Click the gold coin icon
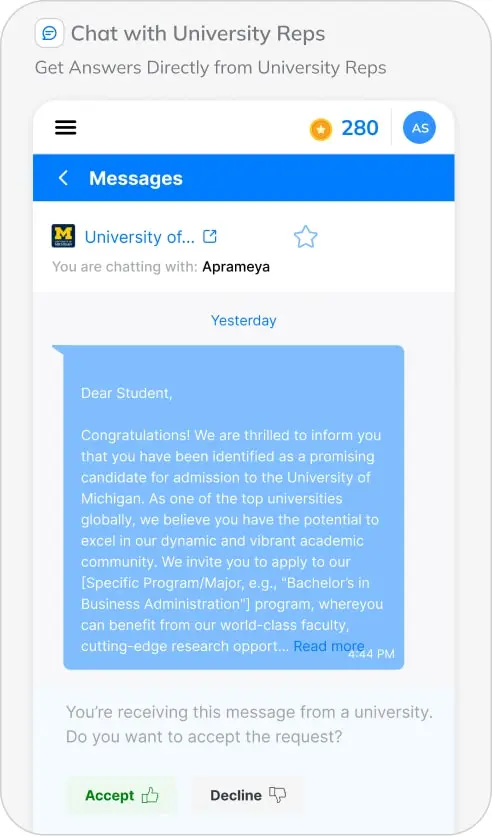 pyautogui.click(x=321, y=129)
